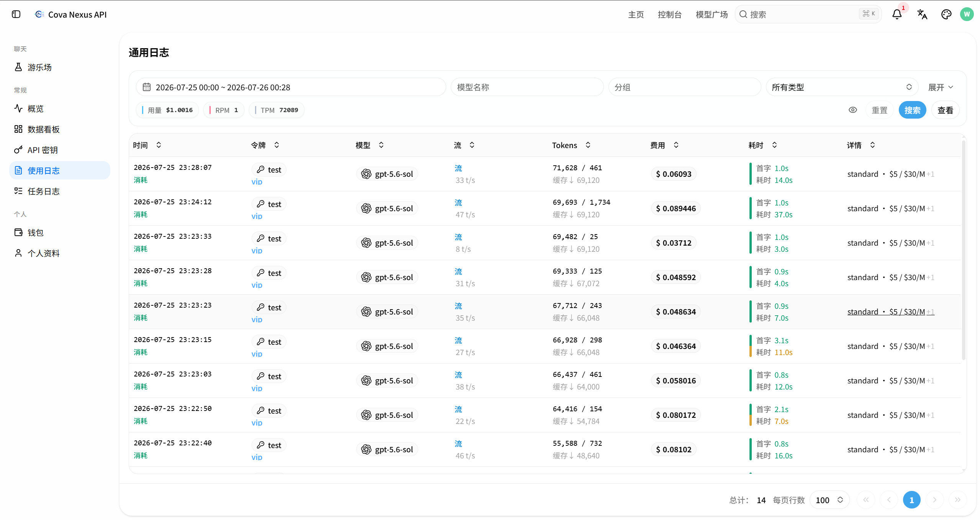The height and width of the screenshot is (520, 980).
Task: Focus the 模型名称 filter field
Action: [527, 87]
